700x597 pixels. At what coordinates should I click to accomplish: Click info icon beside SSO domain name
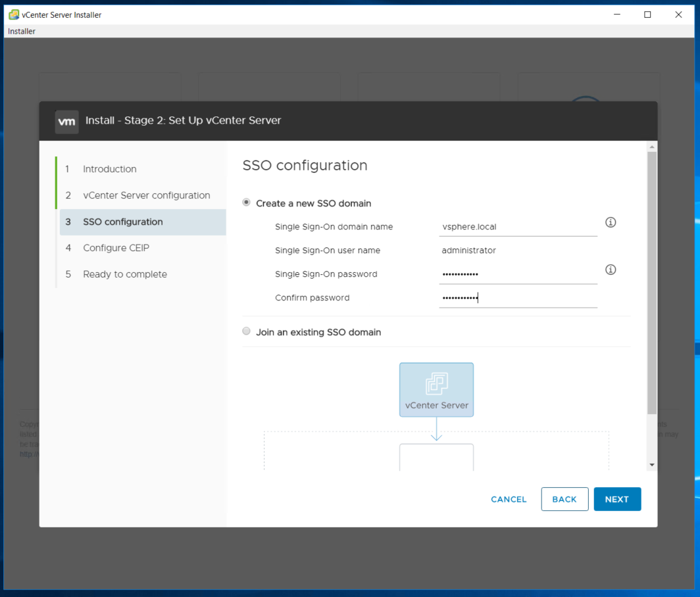611,222
